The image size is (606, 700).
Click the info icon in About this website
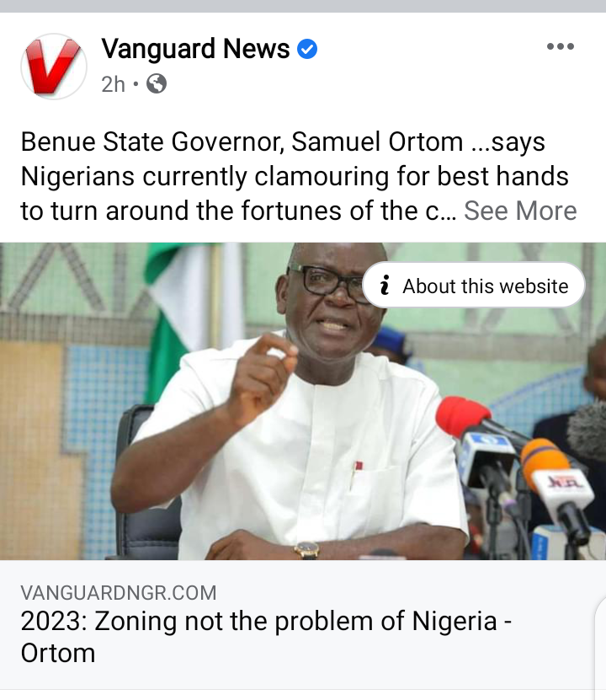coord(385,285)
